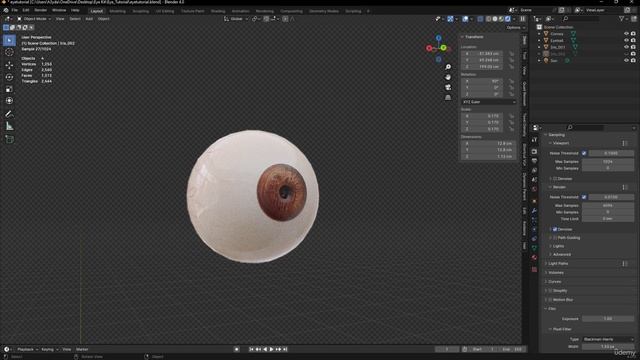Open the viewport View menu
Screen dimensions: 640x360
[60, 19]
